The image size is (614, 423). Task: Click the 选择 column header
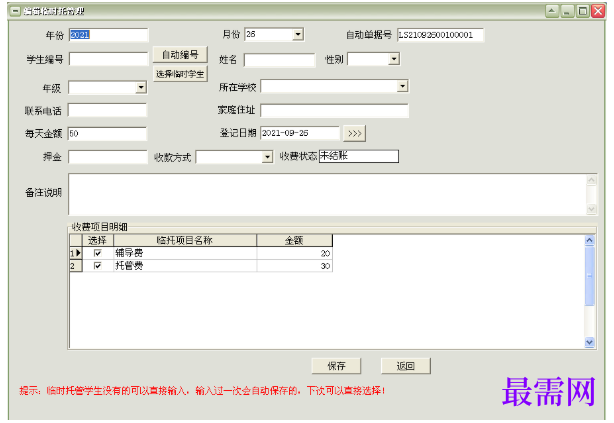[98, 240]
